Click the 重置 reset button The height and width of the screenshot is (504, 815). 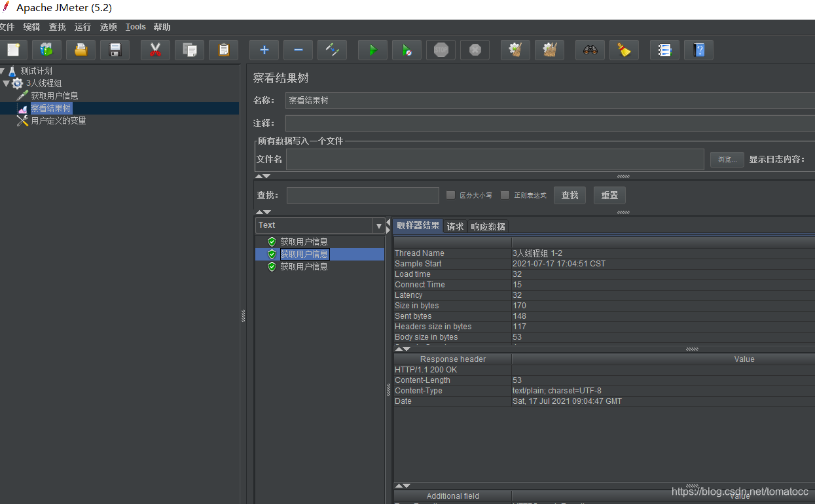[610, 195]
